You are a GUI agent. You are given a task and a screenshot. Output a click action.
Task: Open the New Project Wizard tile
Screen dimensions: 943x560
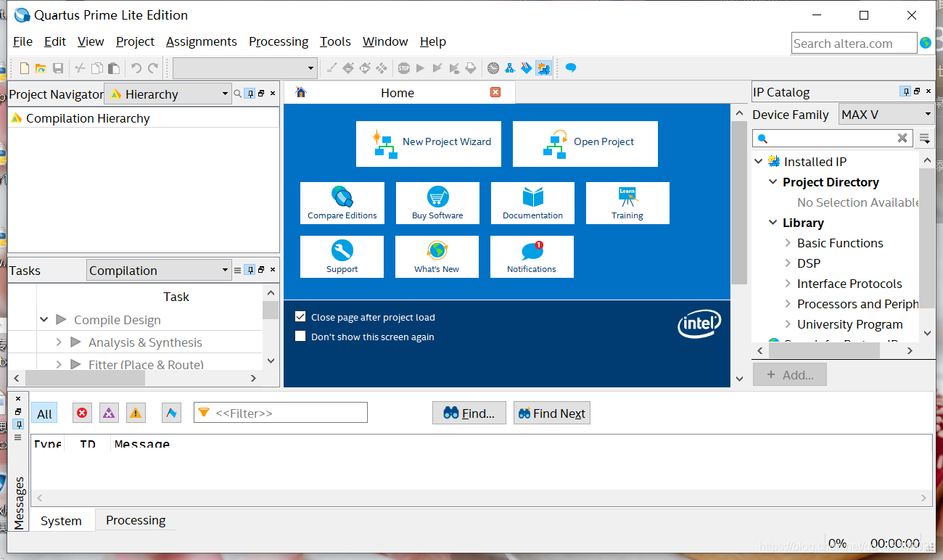[x=429, y=144]
